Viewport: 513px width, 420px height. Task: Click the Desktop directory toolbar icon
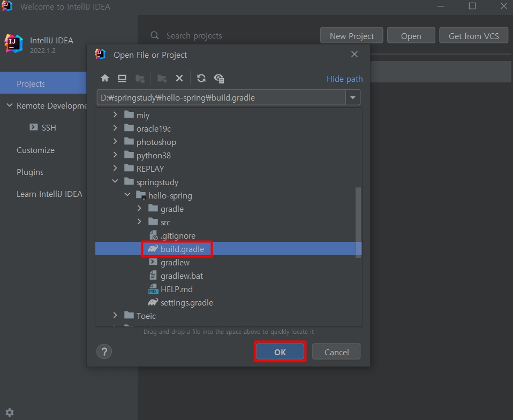coord(122,79)
